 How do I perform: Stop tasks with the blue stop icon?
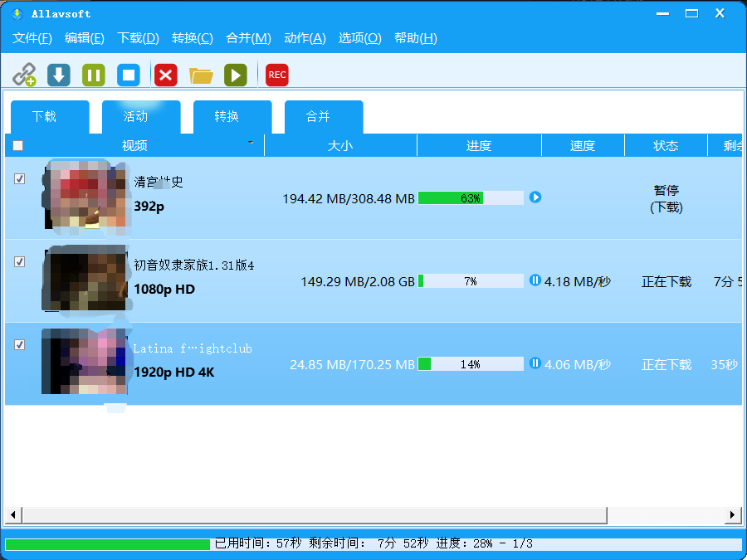(x=129, y=75)
